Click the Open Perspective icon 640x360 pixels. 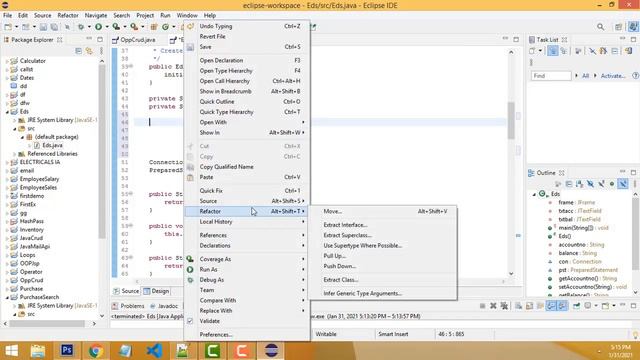click(x=619, y=27)
